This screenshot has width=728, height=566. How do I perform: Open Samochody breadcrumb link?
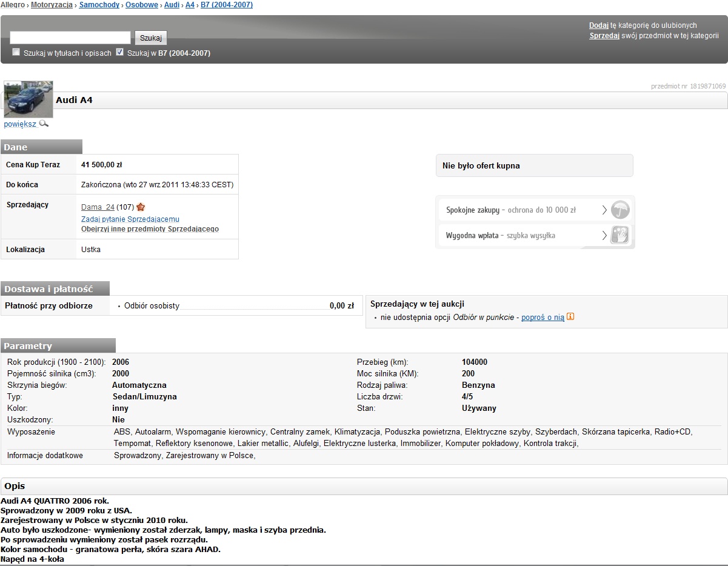(99, 5)
